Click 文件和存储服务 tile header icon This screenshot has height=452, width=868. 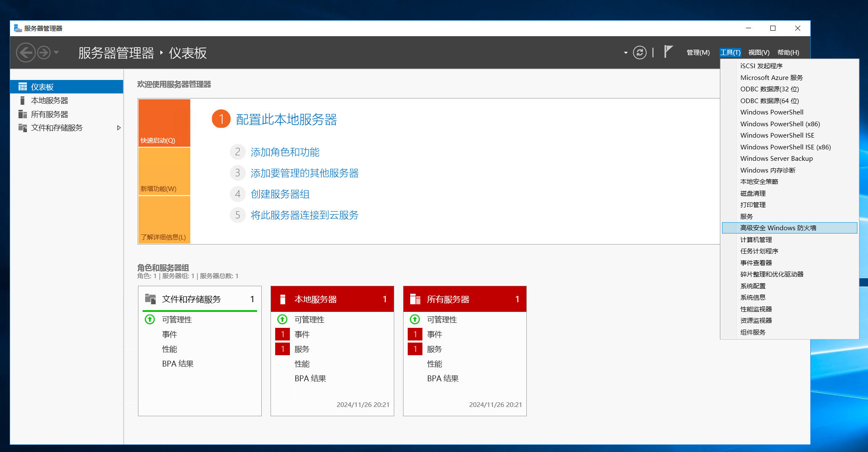(150, 299)
